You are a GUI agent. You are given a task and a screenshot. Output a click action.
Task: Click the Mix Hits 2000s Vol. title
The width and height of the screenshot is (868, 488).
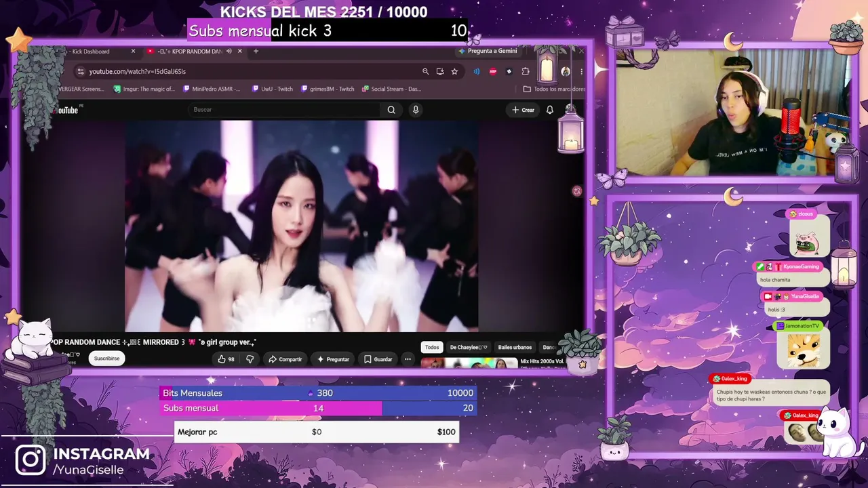click(x=542, y=361)
